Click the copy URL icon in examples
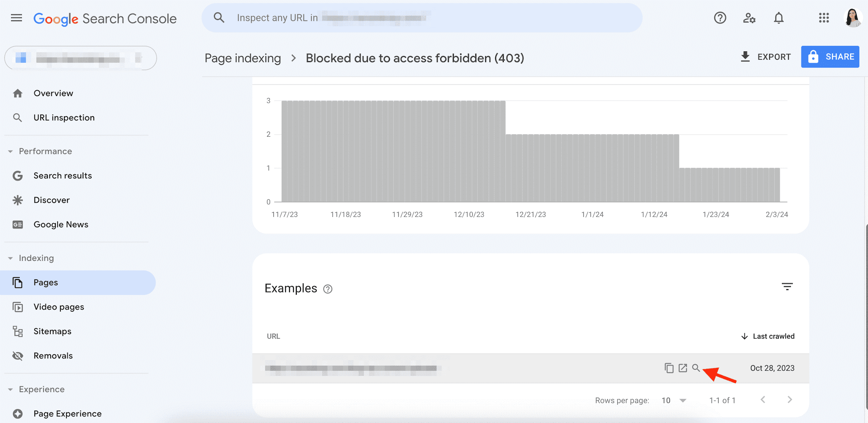The height and width of the screenshot is (423, 868). [x=668, y=368]
